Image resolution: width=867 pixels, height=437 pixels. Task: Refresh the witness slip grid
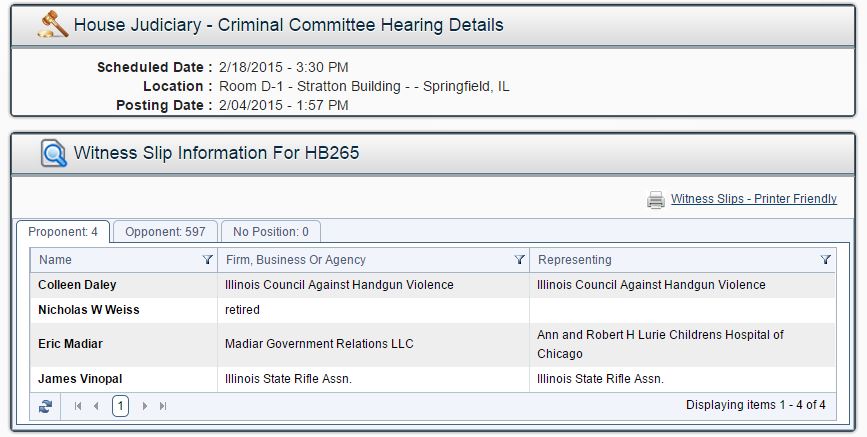tap(45, 406)
